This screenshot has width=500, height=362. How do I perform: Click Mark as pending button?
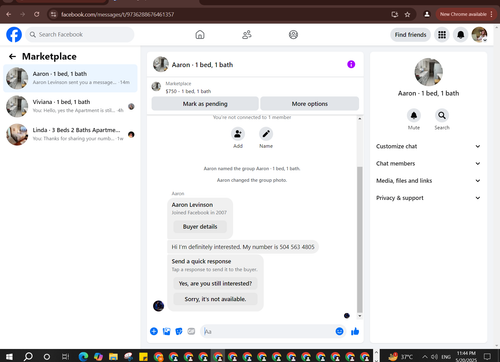(205, 104)
